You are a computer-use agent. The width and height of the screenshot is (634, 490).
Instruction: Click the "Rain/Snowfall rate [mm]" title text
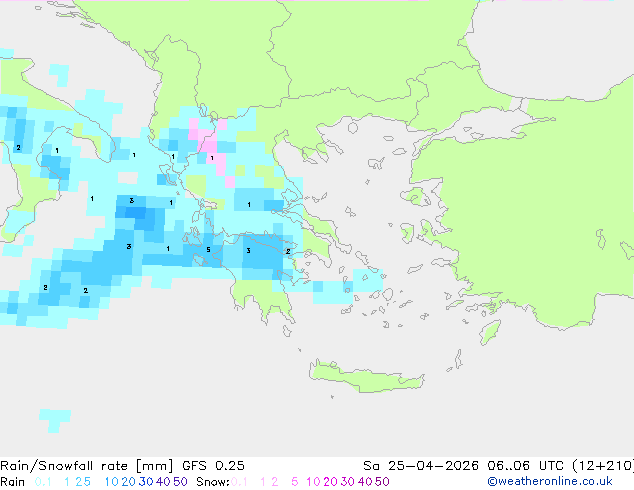87,466
